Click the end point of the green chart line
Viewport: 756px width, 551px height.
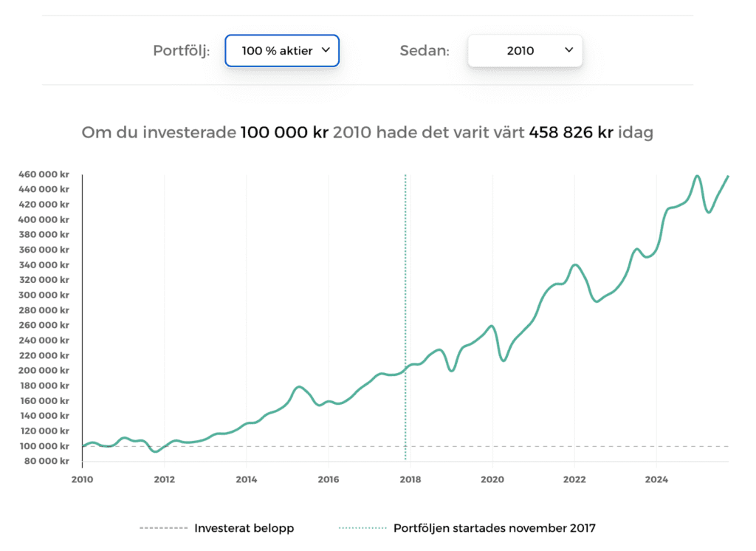click(728, 176)
